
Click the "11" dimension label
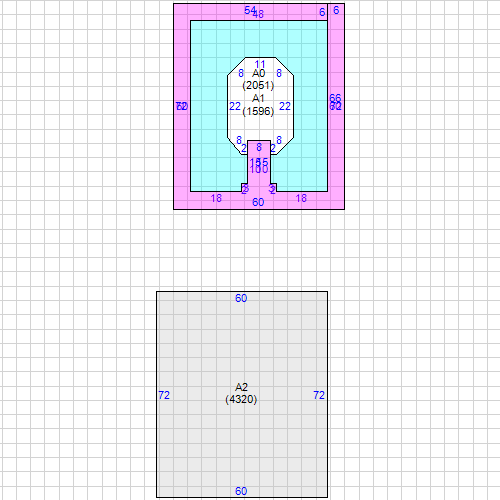[x=260, y=64]
